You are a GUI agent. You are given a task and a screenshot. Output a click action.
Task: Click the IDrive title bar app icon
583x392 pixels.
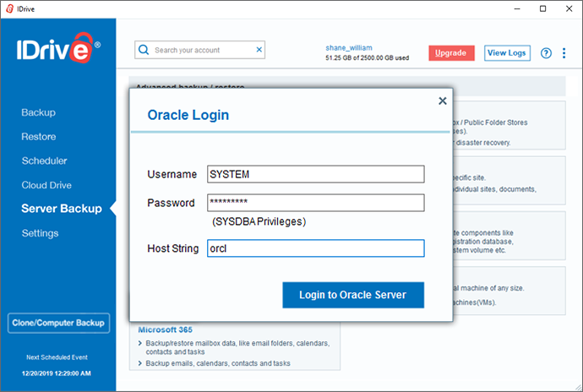9,9
